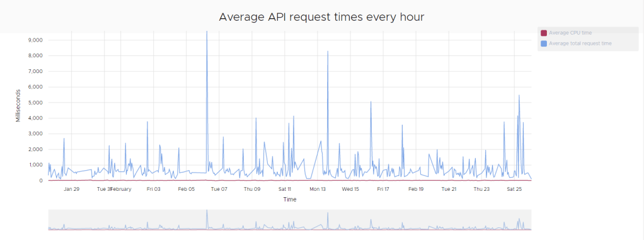Screen dimensions: 644x240
Task: Click the 'Tue 07' date tick label
Action: pos(219,189)
